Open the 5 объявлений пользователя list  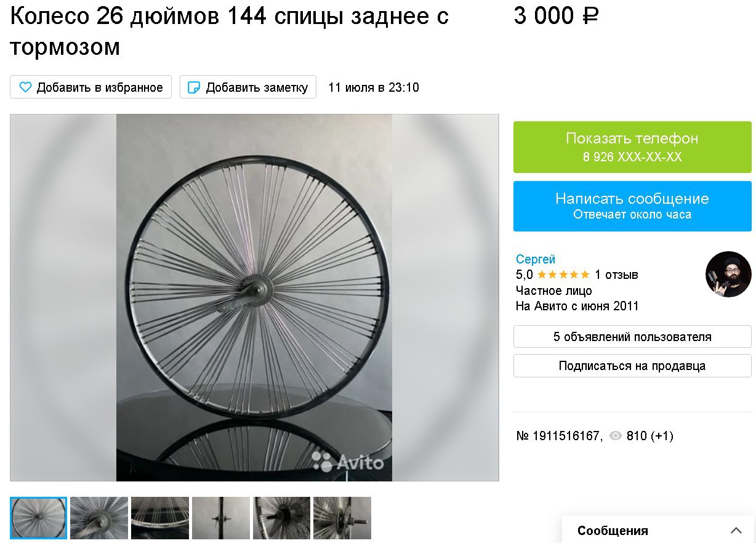tap(632, 337)
